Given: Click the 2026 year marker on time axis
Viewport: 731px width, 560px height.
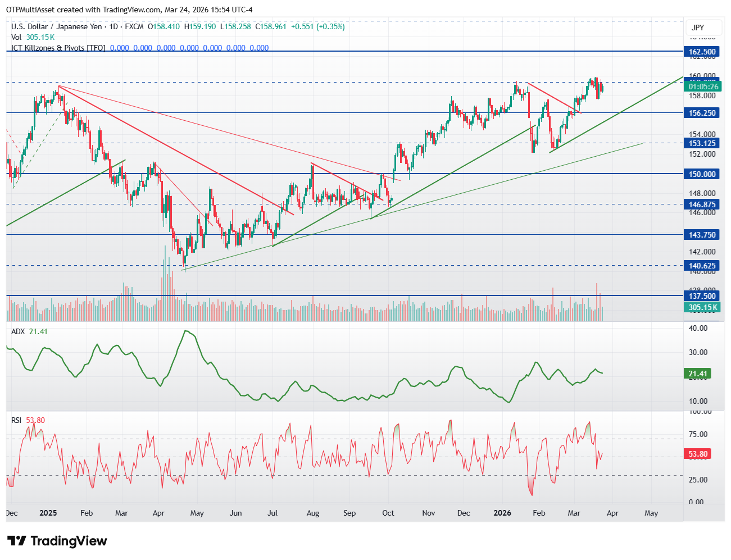Looking at the screenshot, I should (x=502, y=513).
